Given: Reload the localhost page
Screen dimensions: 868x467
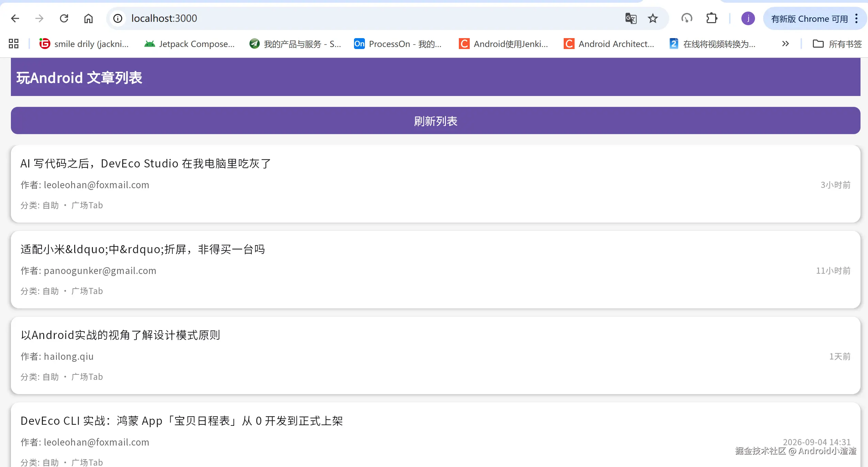Looking at the screenshot, I should pyautogui.click(x=64, y=18).
